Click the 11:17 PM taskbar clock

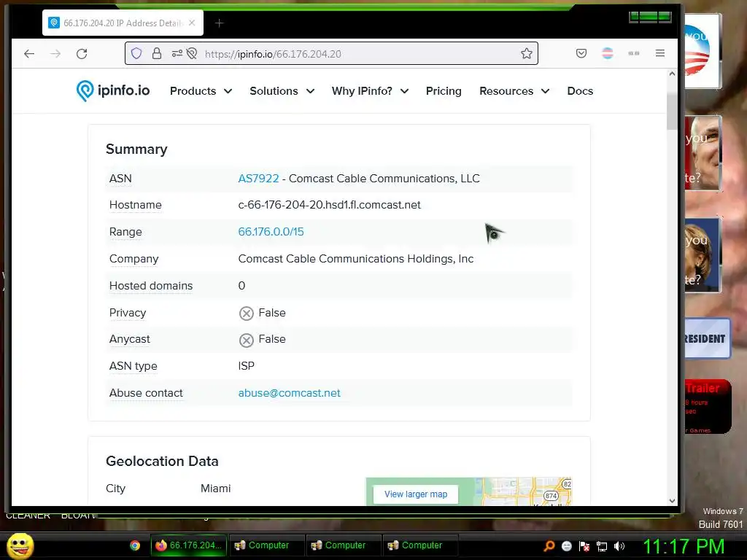coord(684,546)
